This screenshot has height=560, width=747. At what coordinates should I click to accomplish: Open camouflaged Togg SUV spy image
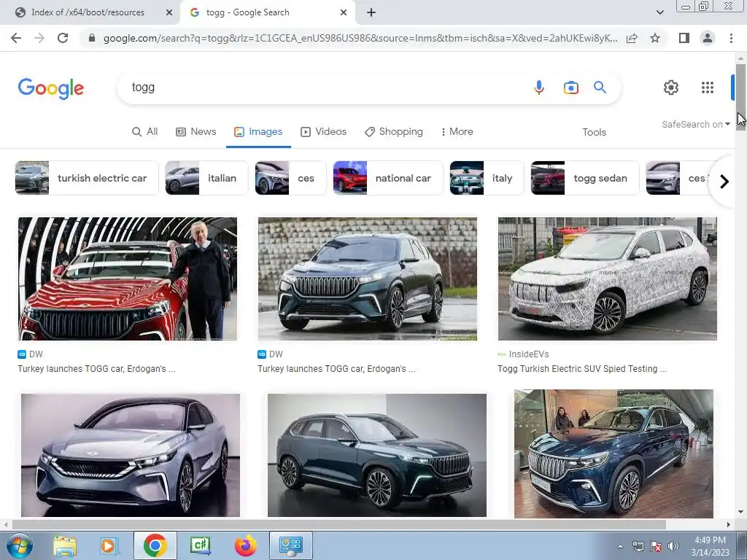pos(608,279)
